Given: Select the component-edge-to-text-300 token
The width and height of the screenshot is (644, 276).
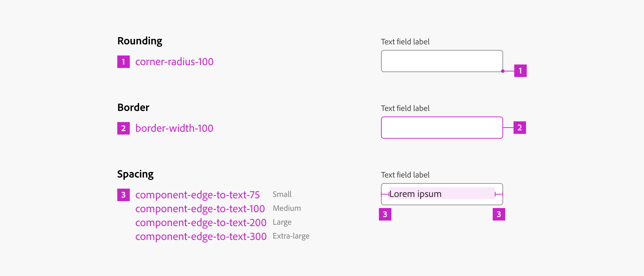Looking at the screenshot, I should pyautogui.click(x=200, y=236).
